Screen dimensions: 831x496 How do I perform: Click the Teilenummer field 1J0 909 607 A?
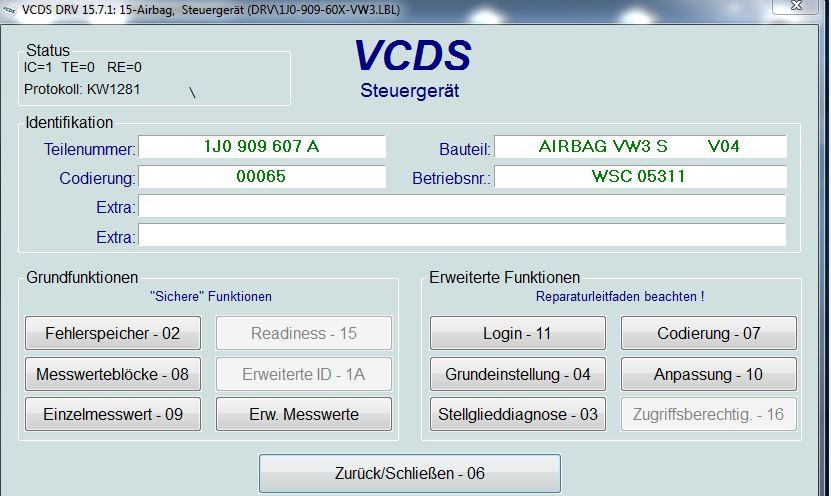point(262,147)
